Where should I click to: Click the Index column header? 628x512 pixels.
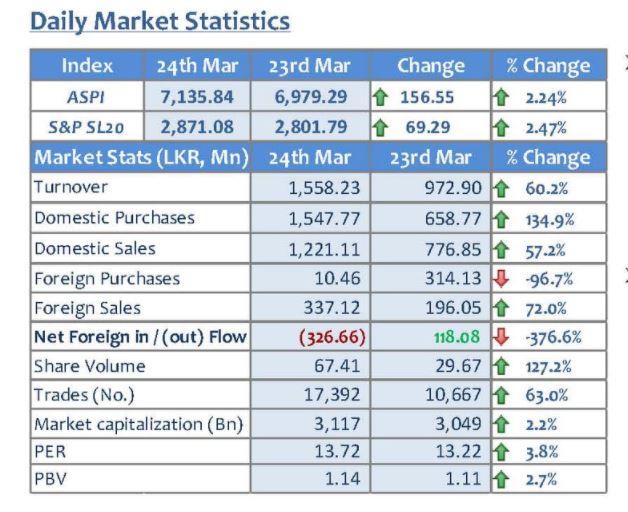[87, 65]
